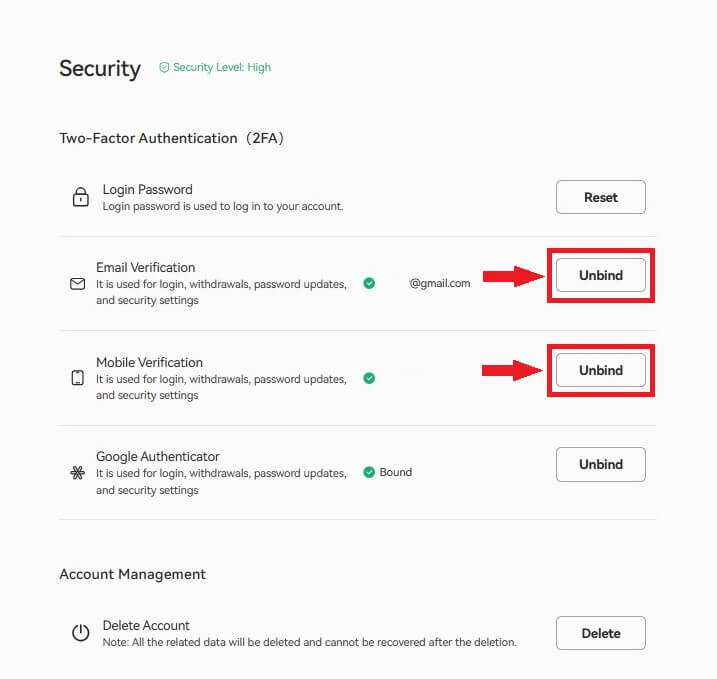Screen dimensions: 717x679
Task: Select the Mobile Verification title text
Action: 149,363
